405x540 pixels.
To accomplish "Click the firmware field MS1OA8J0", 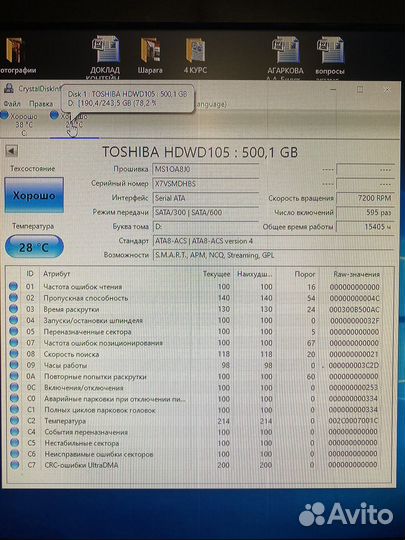I will [x=206, y=169].
